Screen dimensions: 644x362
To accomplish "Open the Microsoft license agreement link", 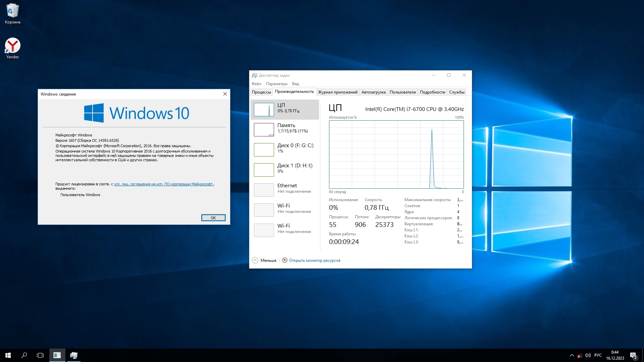I will [x=163, y=184].
